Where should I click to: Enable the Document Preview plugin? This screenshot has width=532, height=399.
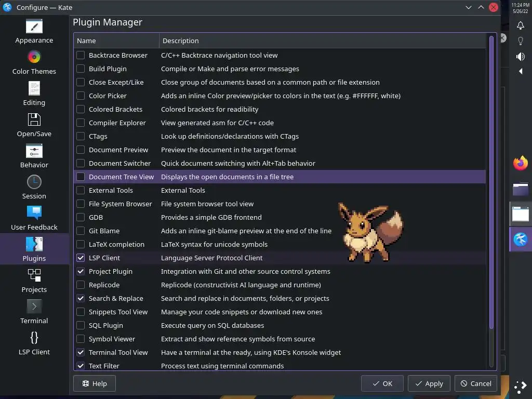coord(81,150)
